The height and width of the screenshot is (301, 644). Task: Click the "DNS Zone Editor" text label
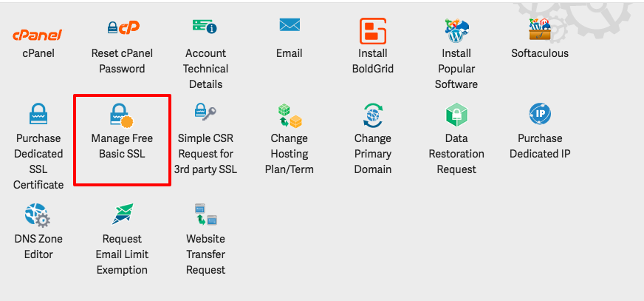point(38,247)
